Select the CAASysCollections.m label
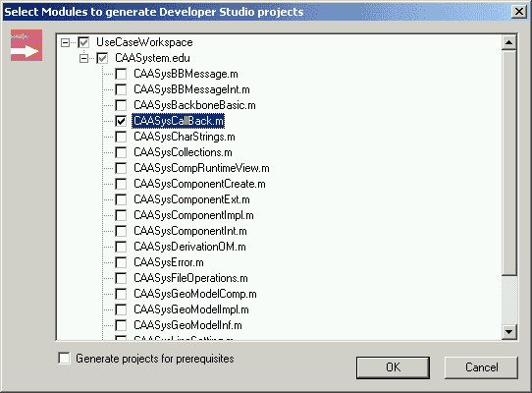This screenshot has width=532, height=393. (183, 152)
